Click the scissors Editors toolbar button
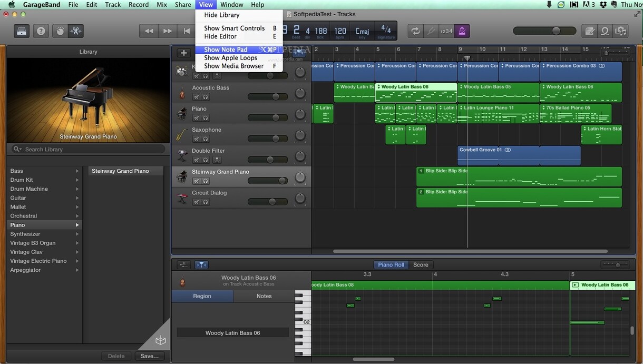 75,31
